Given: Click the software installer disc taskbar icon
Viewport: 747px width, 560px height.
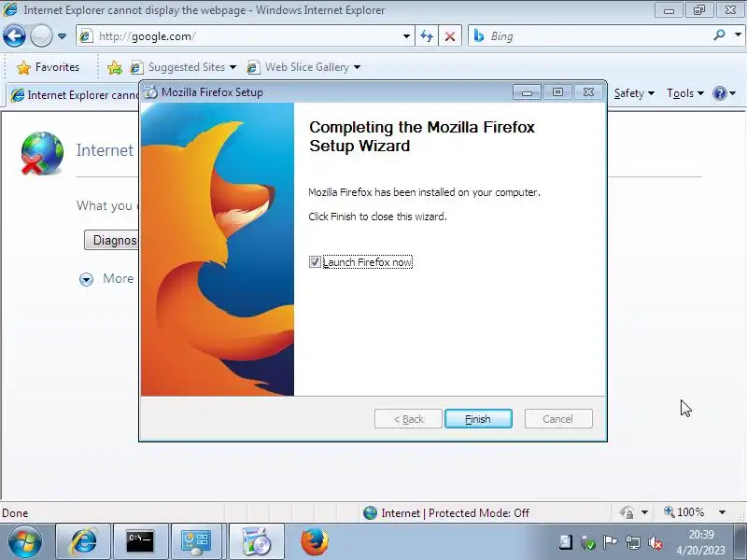Looking at the screenshot, I should [x=256, y=541].
